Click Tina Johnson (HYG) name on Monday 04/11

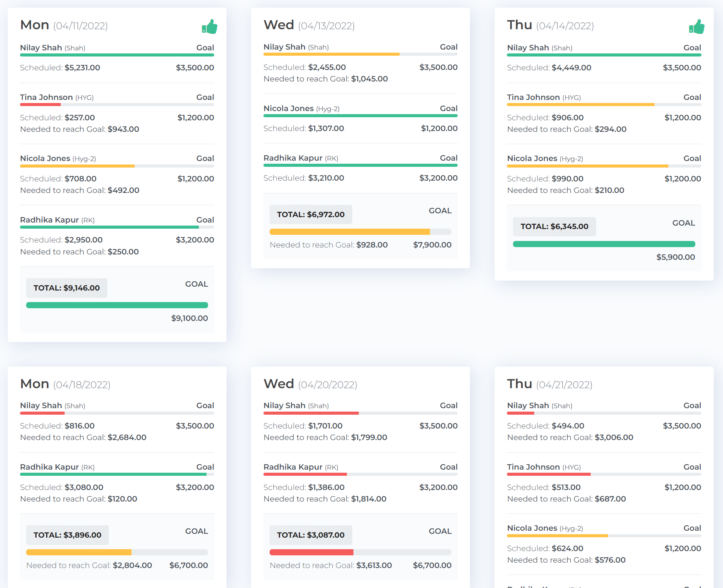coord(57,97)
